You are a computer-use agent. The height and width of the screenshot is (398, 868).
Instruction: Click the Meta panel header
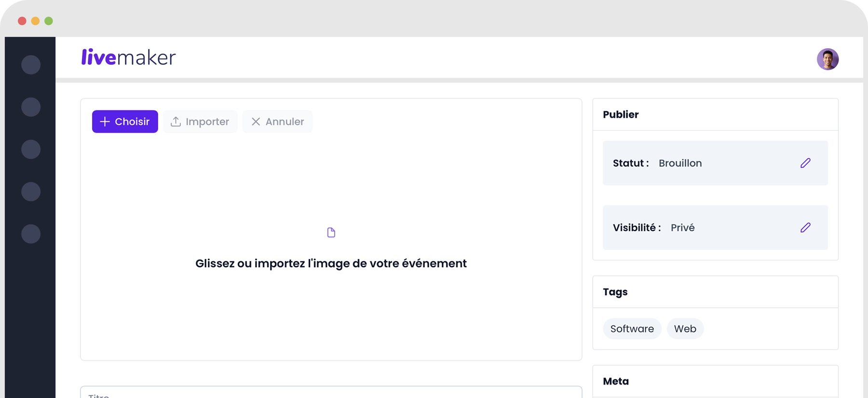point(616,381)
